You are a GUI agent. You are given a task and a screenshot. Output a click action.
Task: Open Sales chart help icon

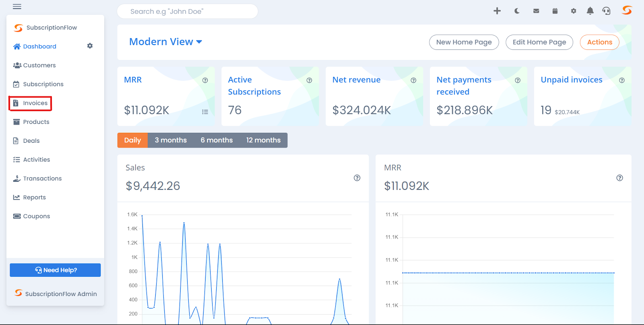[x=357, y=178]
